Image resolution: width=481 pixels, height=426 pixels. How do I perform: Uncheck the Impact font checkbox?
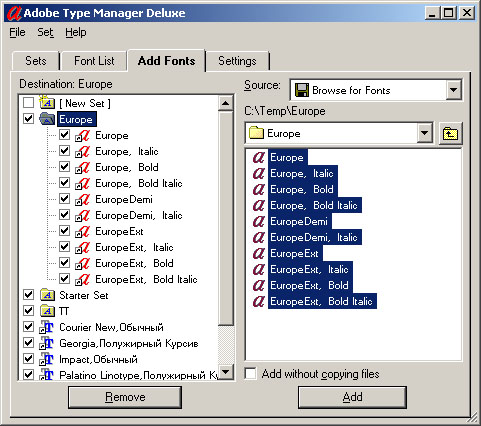coord(29,359)
